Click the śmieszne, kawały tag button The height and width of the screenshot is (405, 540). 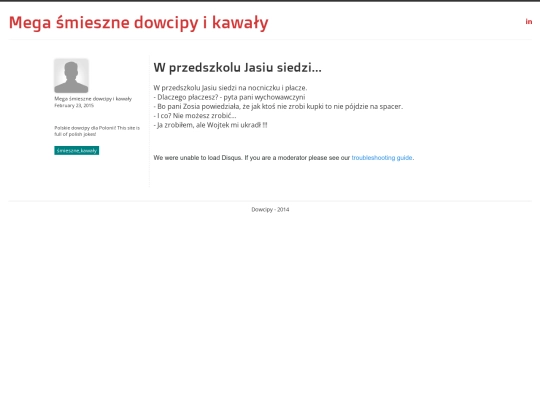[76, 150]
